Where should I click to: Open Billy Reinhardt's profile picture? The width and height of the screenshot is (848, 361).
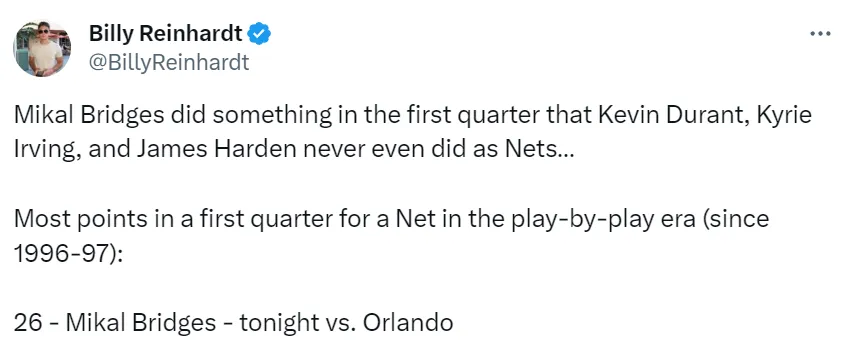(x=42, y=49)
